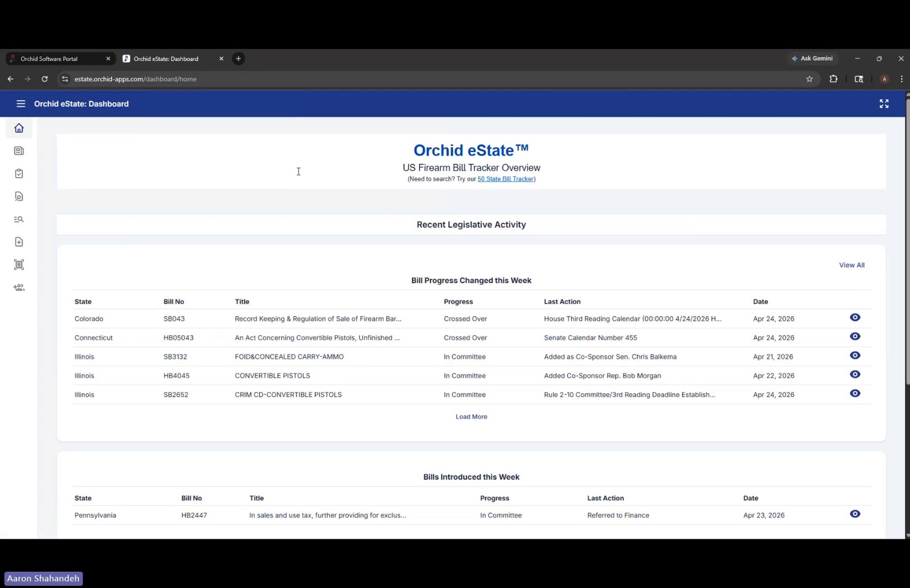This screenshot has height=588, width=910.
Task: Click the Last Action header in Bill Progress table
Action: tap(562, 302)
